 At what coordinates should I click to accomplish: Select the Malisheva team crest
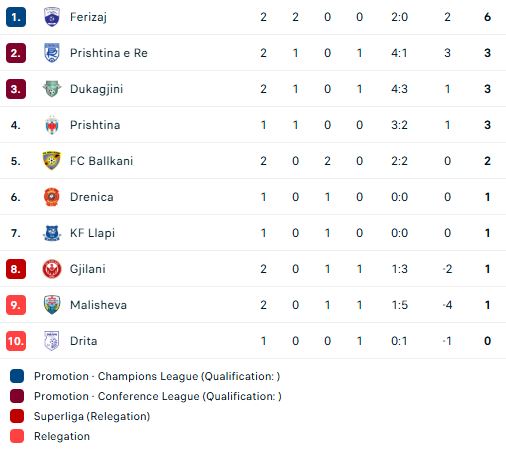click(x=52, y=305)
